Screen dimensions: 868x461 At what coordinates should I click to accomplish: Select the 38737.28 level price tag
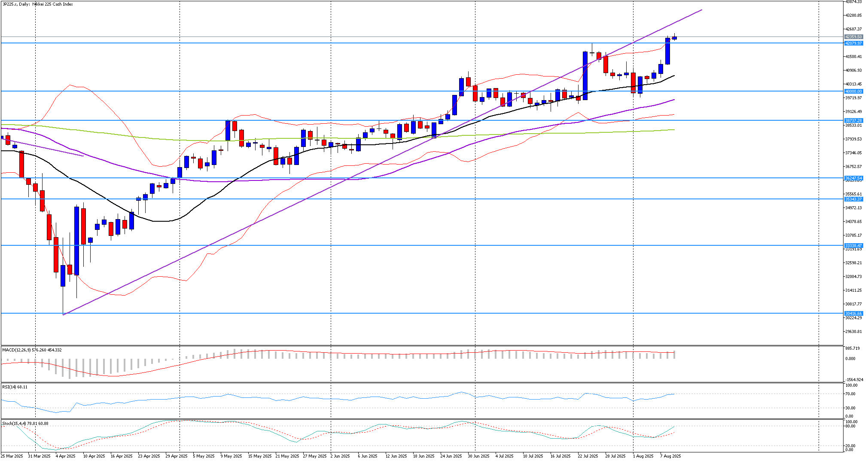[x=853, y=121]
